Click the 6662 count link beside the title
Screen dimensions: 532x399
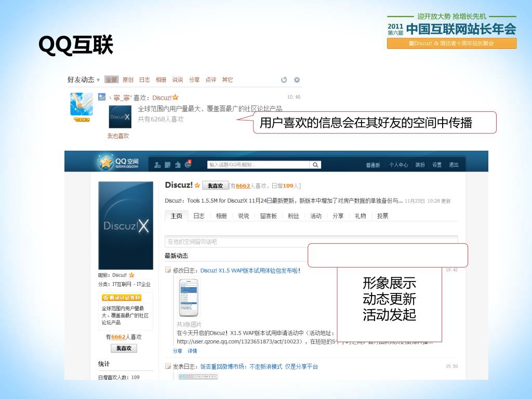(243, 185)
